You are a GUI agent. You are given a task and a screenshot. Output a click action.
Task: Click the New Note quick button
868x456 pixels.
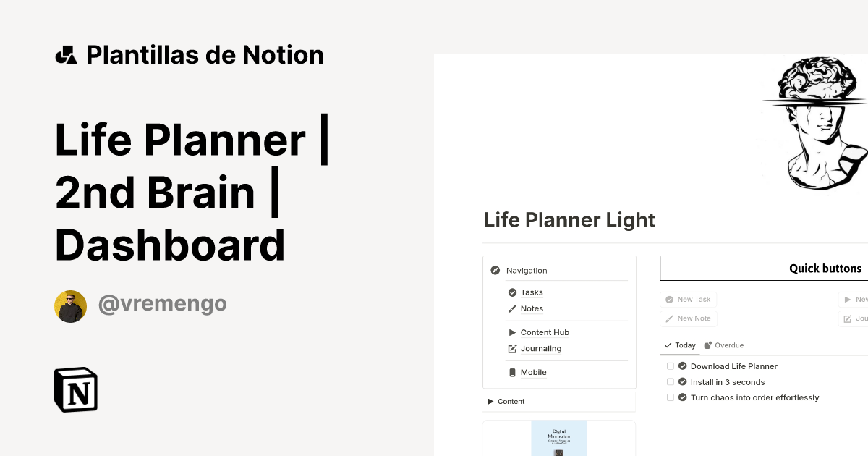(688, 318)
